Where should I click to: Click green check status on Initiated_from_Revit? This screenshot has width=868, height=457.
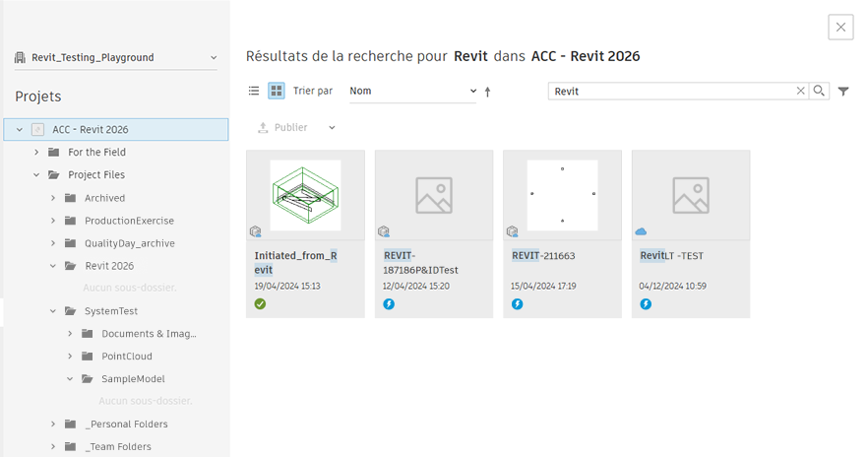(x=260, y=304)
